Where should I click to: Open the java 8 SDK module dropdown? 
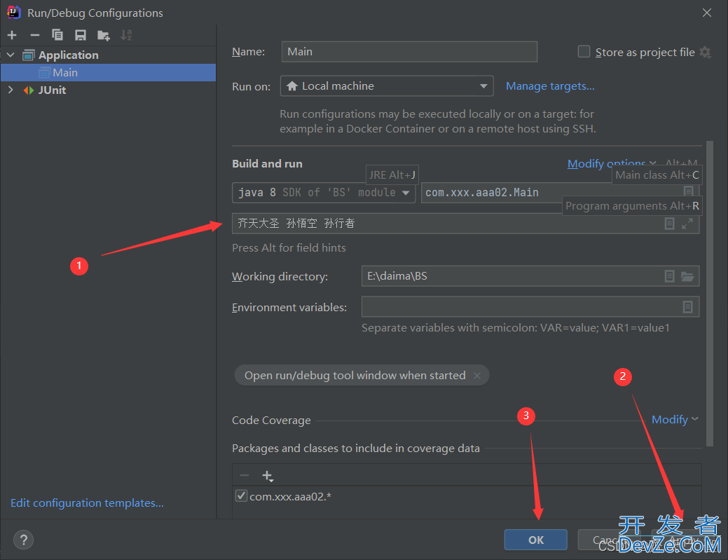click(324, 193)
